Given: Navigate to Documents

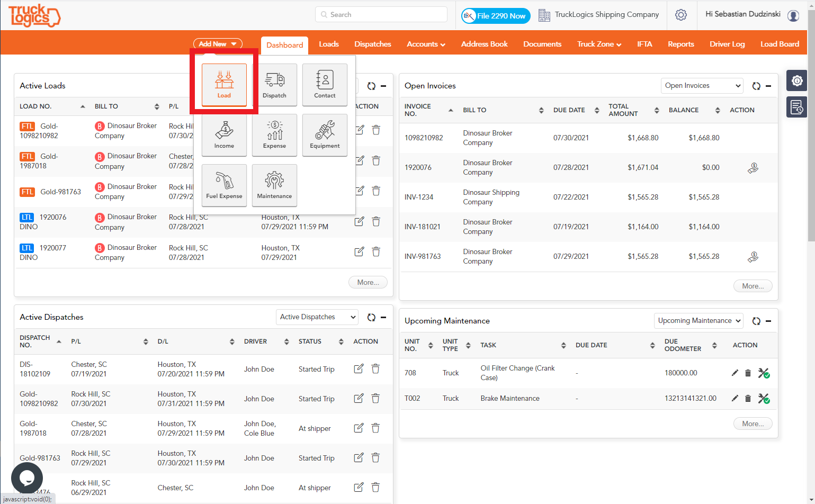Looking at the screenshot, I should pyautogui.click(x=542, y=44).
